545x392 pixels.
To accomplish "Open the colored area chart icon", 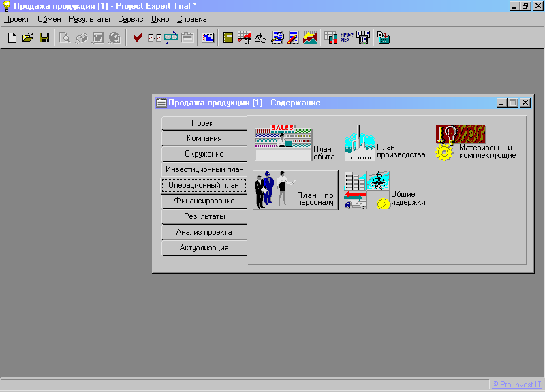I will point(310,37).
